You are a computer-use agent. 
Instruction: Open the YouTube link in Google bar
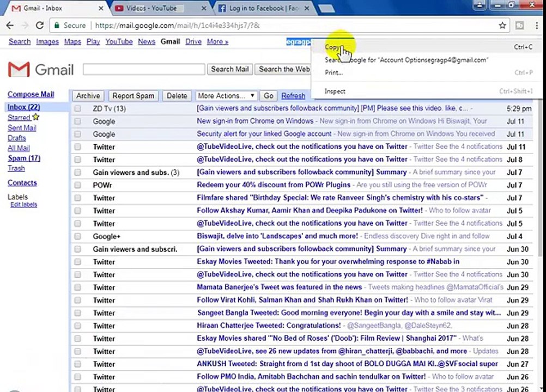tap(119, 42)
